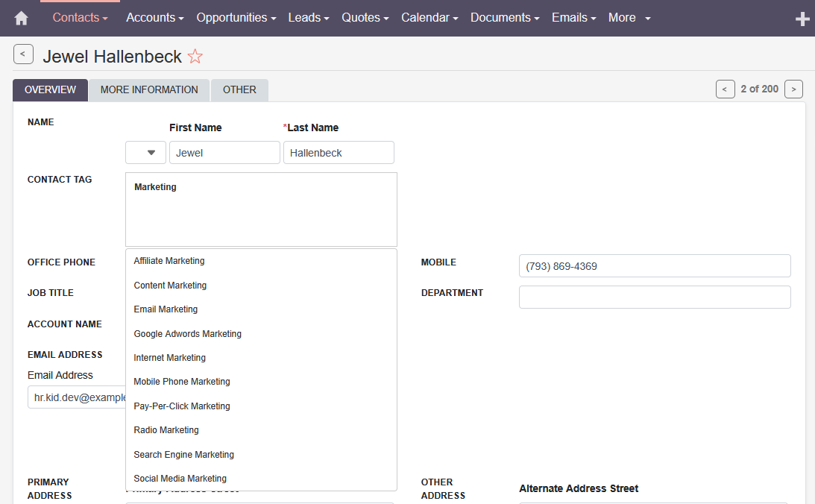Viewport: 815px width, 504px height.
Task: Click the email address input field
Action: [x=77, y=397]
